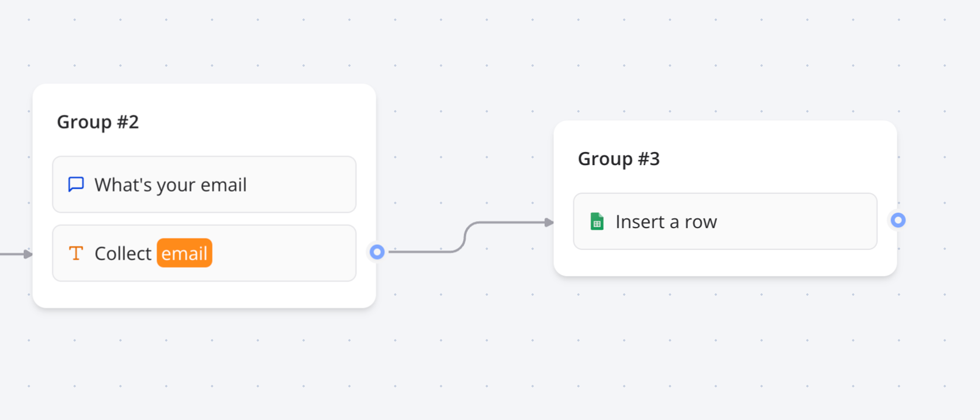Click the Group #3 title
980x420 pixels.
click(619, 159)
